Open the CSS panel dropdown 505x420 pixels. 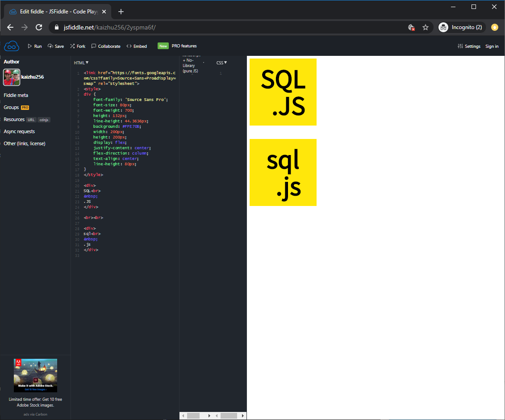221,63
